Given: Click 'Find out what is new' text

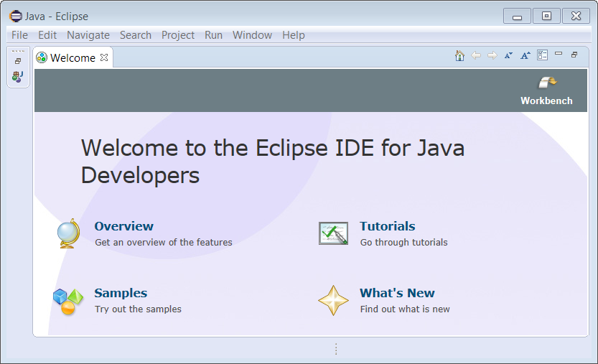Looking at the screenshot, I should 405,309.
